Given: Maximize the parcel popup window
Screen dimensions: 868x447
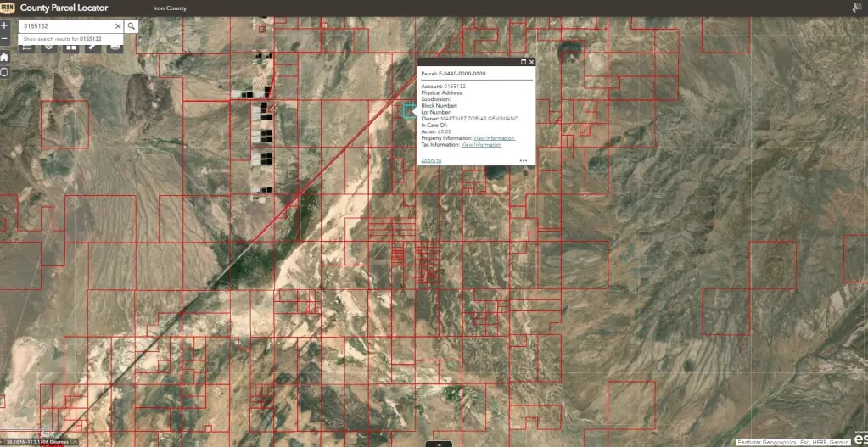Looking at the screenshot, I should 523,62.
